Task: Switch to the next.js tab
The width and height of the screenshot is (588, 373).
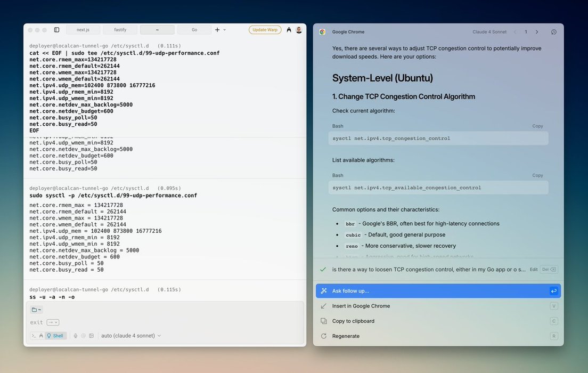Action: (83, 30)
